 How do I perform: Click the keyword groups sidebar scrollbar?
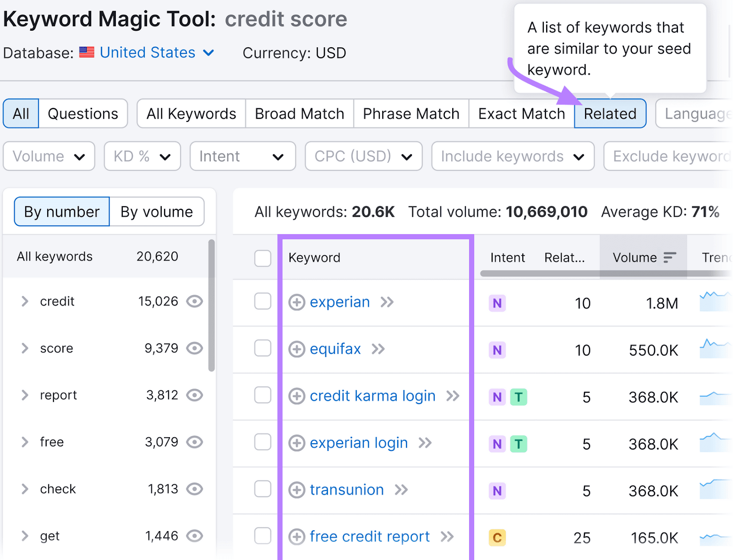(x=211, y=305)
